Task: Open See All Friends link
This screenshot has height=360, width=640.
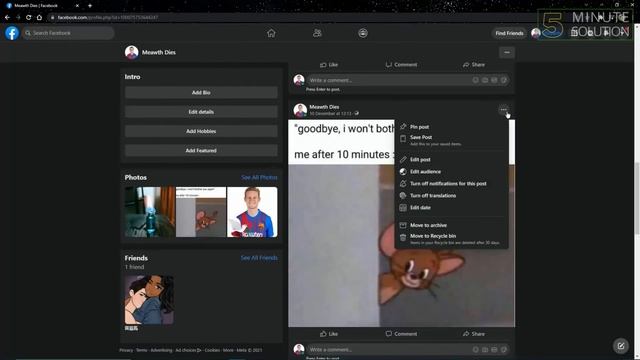Action: click(259, 258)
